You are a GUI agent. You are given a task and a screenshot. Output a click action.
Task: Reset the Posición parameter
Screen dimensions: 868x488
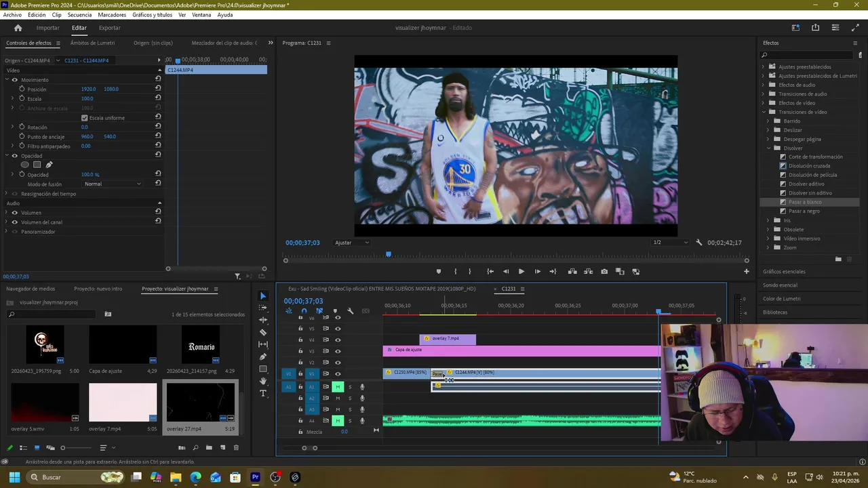point(158,89)
